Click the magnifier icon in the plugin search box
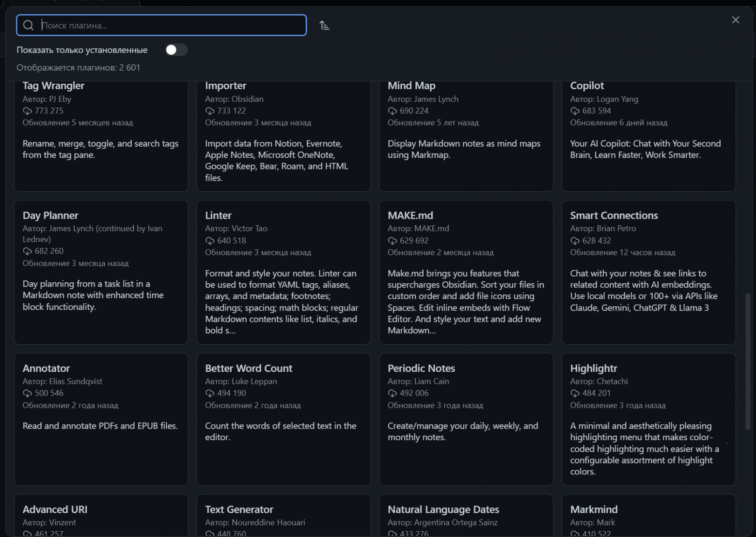Screen dimensions: 756x537 click(x=29, y=25)
